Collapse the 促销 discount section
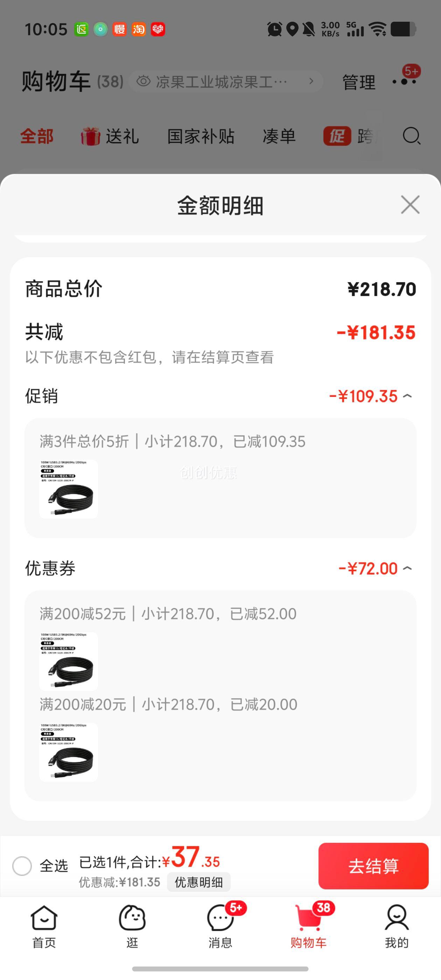The image size is (441, 980). [x=407, y=396]
